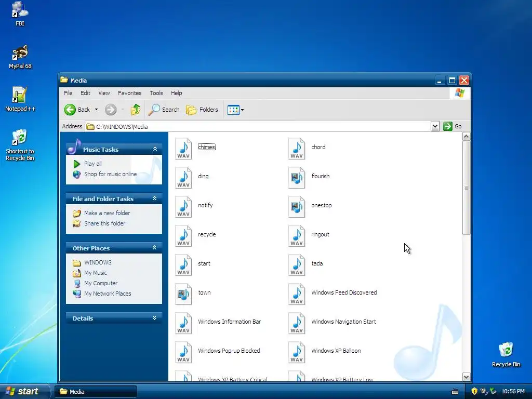Select the notify WAV file icon
The height and width of the screenshot is (399, 532).
[x=183, y=207]
